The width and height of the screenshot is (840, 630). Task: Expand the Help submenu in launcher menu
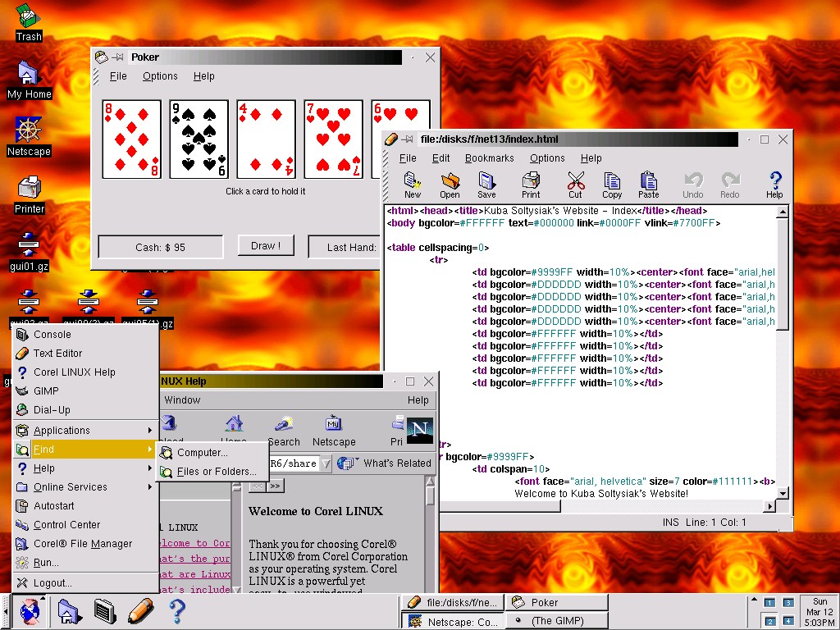pyautogui.click(x=85, y=468)
